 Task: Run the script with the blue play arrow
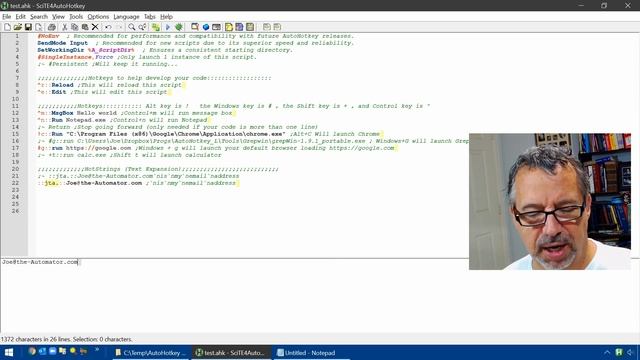tap(167, 27)
